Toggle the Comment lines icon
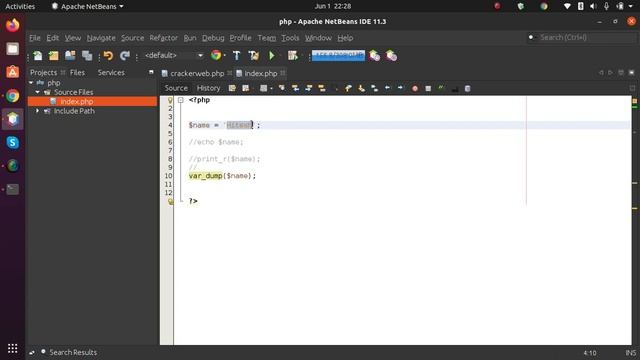This screenshot has height=360, width=640. (x=441, y=88)
